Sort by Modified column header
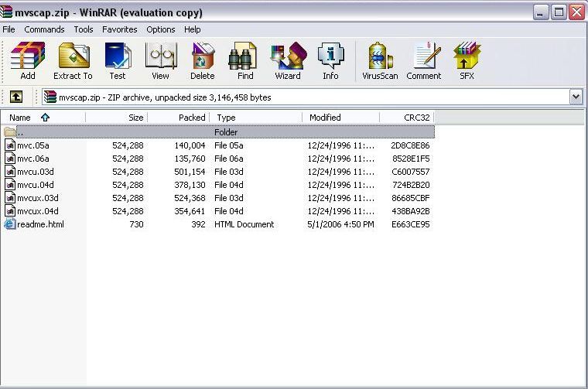The image size is (588, 389). click(x=341, y=118)
